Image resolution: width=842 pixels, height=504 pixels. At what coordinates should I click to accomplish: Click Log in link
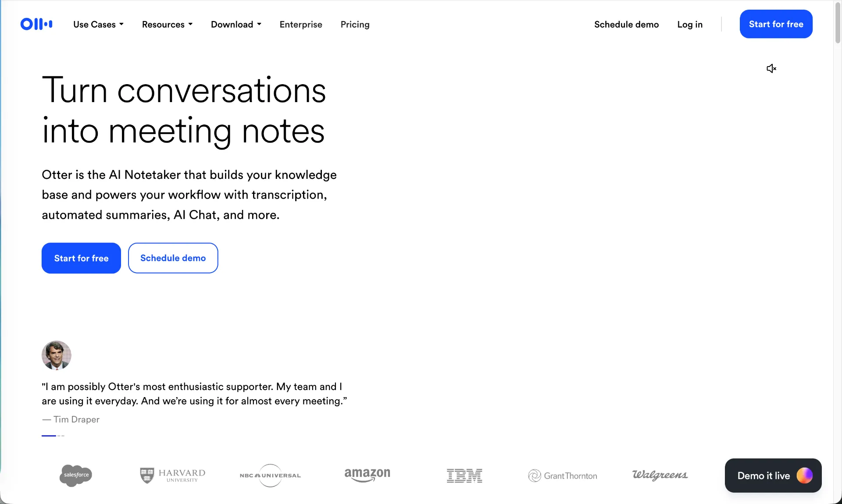[x=689, y=25]
